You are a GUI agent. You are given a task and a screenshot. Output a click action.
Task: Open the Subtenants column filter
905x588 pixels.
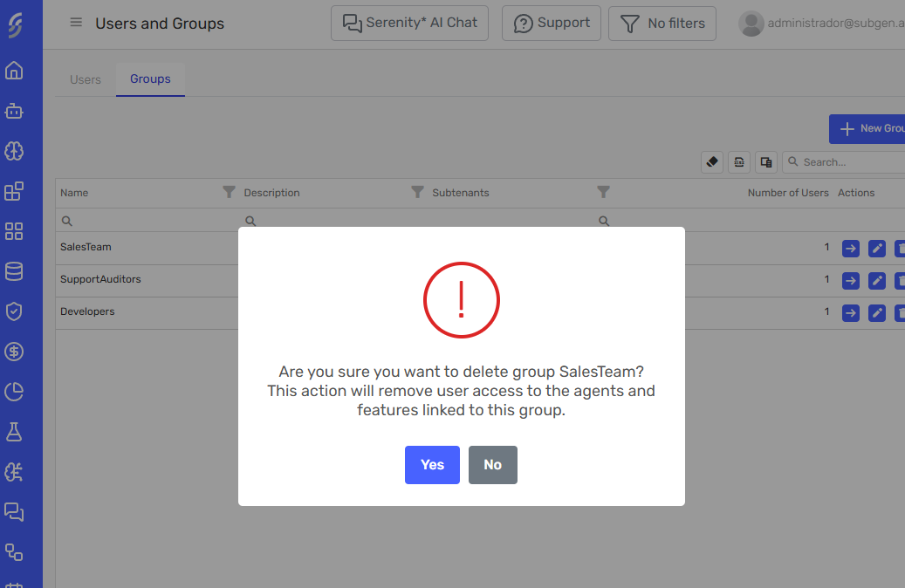(603, 192)
